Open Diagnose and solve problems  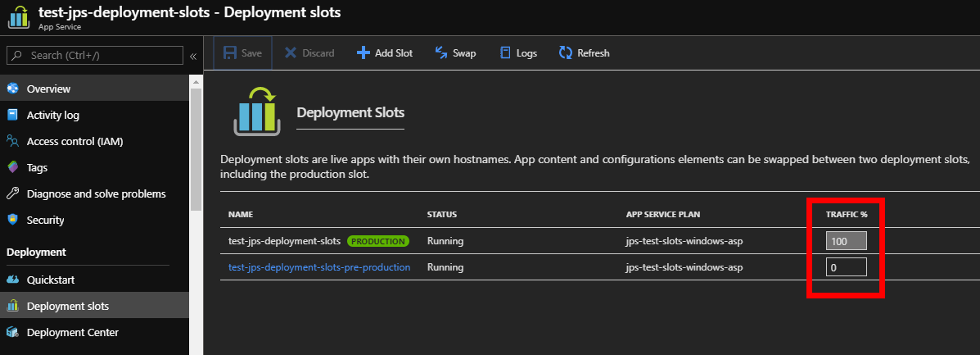click(96, 193)
